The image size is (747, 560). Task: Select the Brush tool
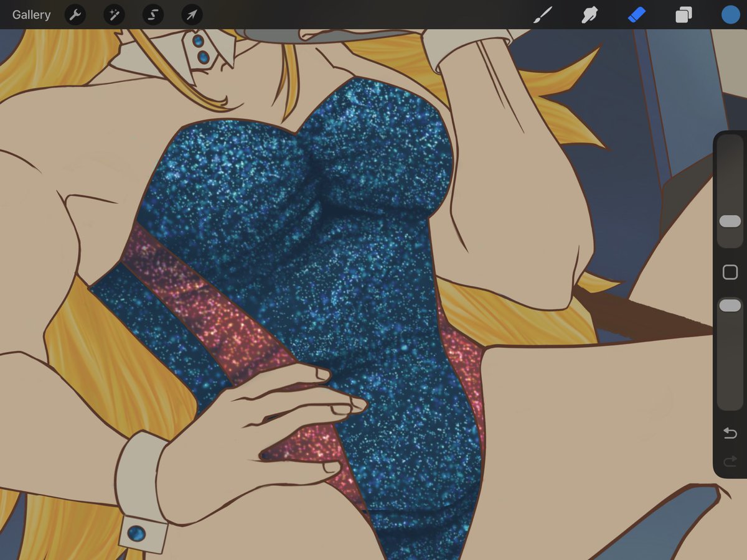click(x=543, y=15)
